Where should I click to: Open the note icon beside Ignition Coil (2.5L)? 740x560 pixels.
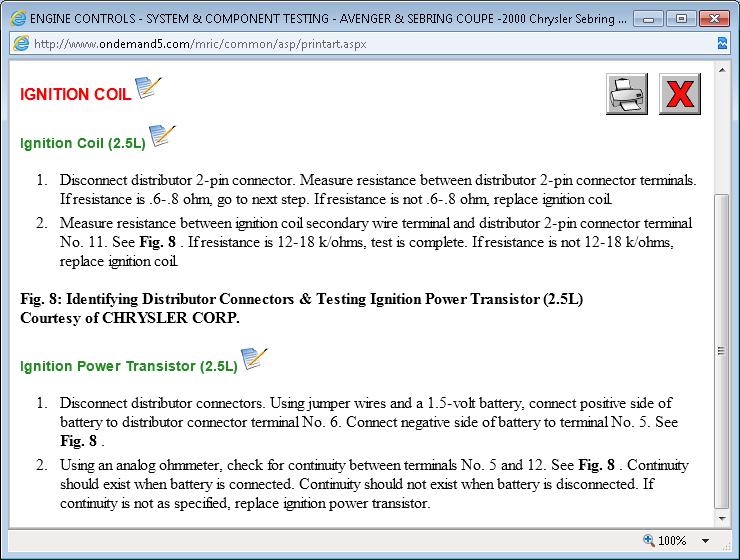(x=162, y=136)
